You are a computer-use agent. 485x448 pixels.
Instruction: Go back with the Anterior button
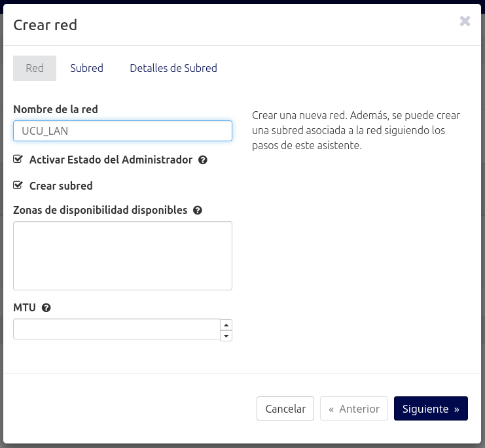[x=354, y=409]
